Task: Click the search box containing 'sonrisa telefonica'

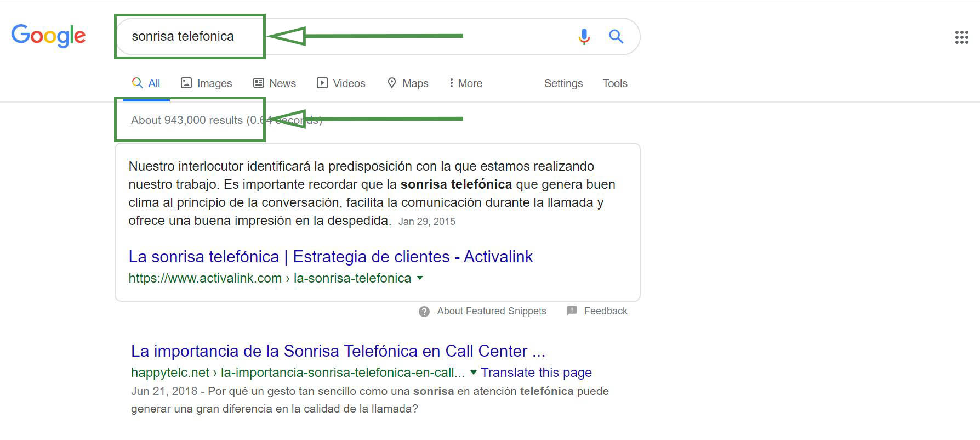Action: (377, 36)
